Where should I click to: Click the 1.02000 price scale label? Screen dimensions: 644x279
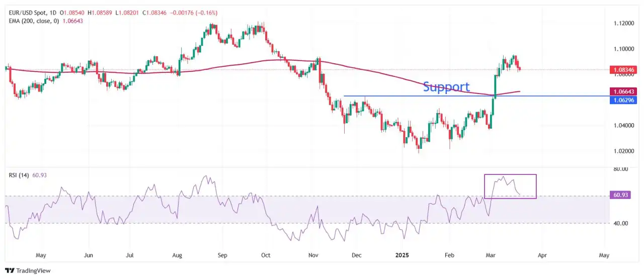pos(623,151)
